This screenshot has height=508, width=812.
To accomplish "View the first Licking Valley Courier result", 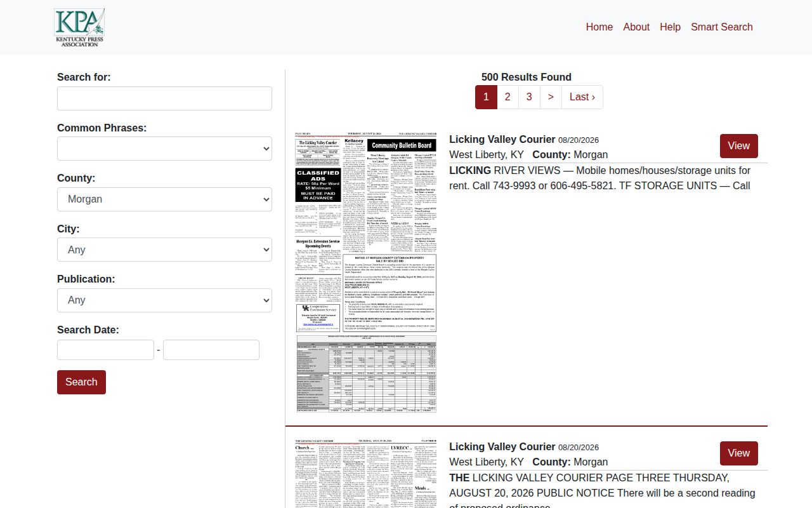I will pyautogui.click(x=739, y=146).
